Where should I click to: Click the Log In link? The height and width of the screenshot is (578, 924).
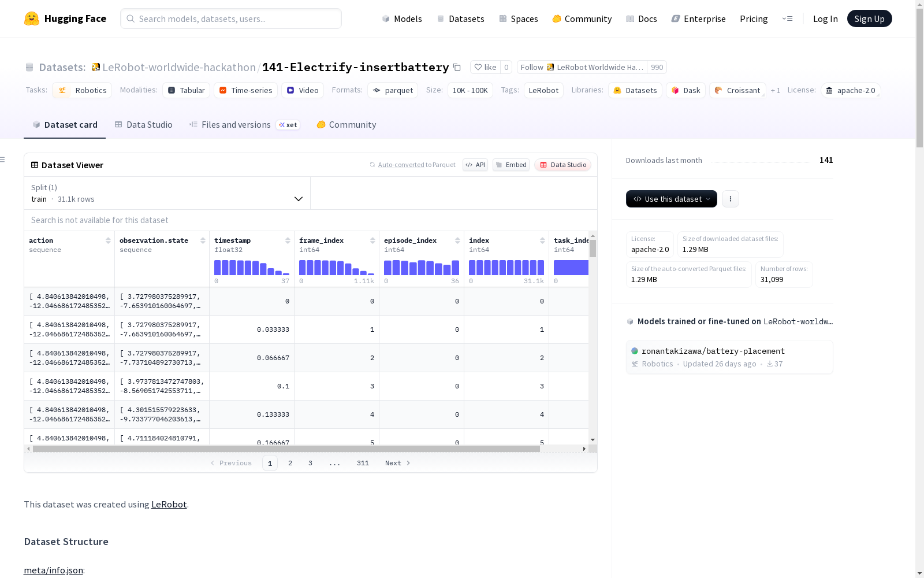point(825,18)
